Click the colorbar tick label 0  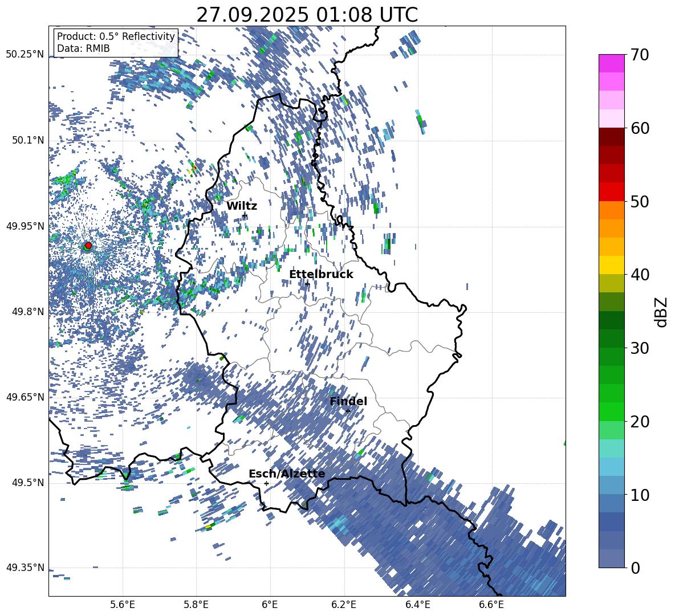pyautogui.click(x=635, y=568)
